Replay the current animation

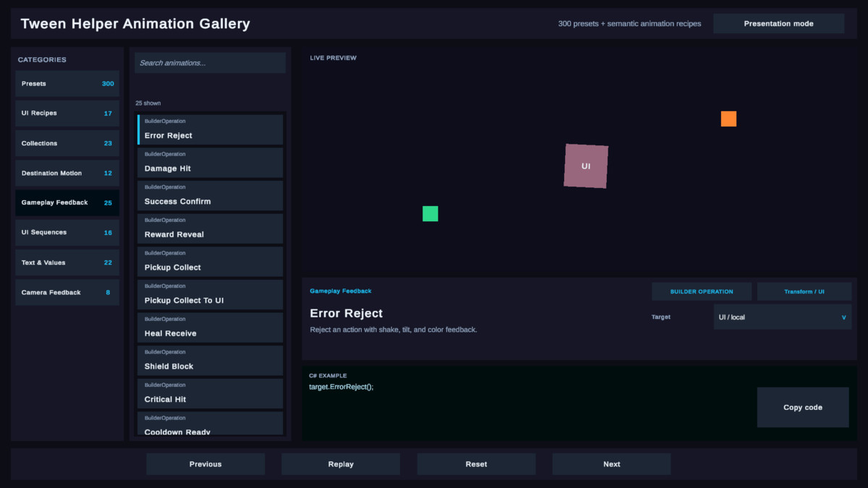[x=341, y=464]
